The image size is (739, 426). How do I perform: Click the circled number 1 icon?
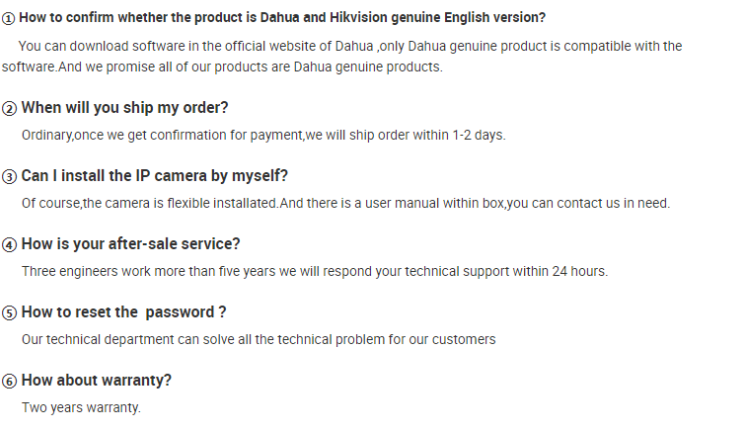(x=8, y=18)
